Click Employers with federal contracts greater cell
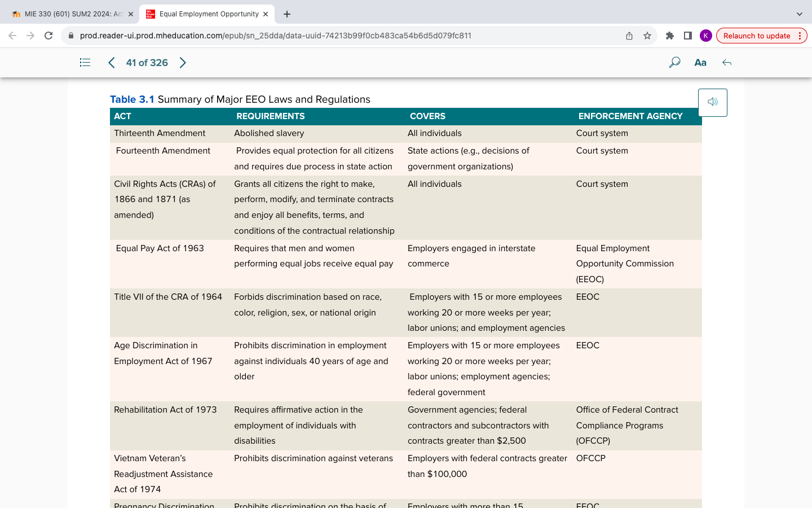Image resolution: width=812 pixels, height=508 pixels. (x=487, y=466)
